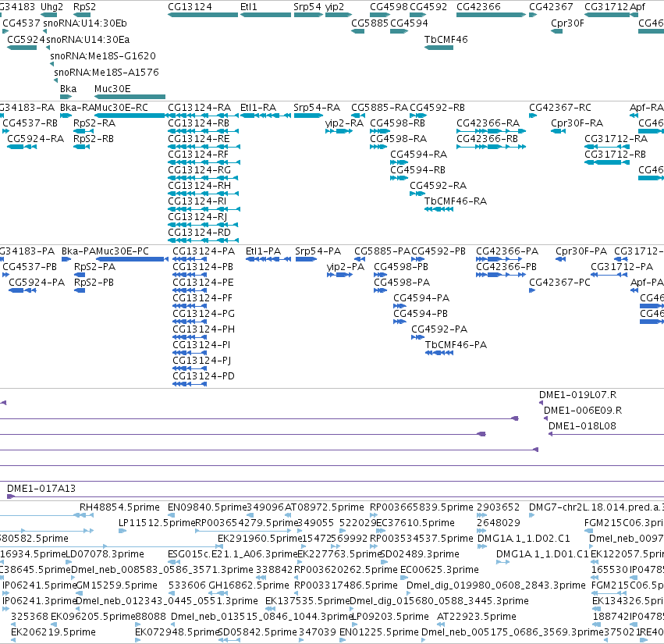Open the DME1-019L07.R BAC end label

coord(577,395)
